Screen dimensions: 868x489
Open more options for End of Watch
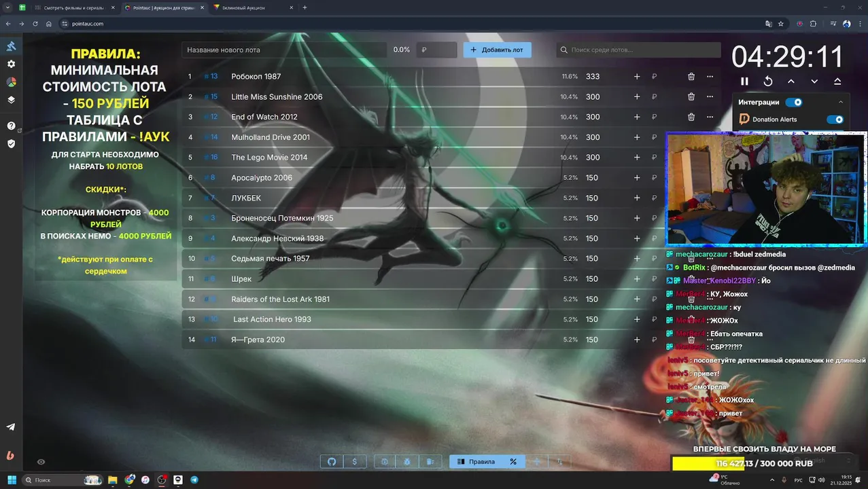(710, 117)
